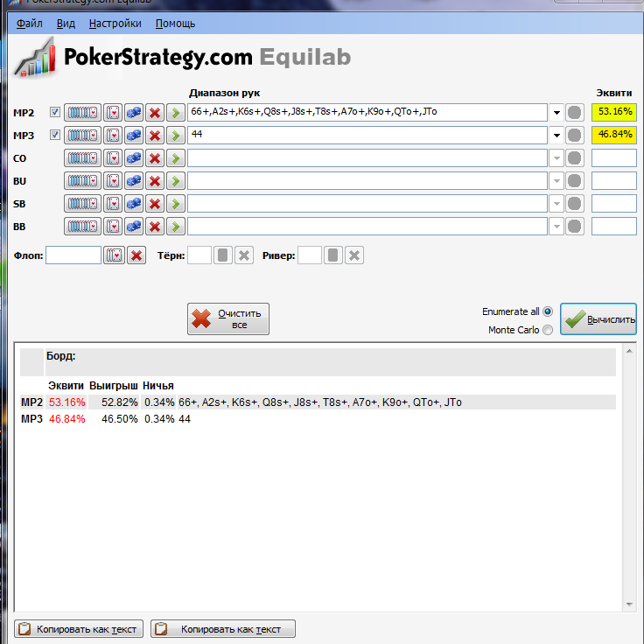The height and width of the screenshot is (644, 644).
Task: Expand CO range history dropdown
Action: pyautogui.click(x=556, y=158)
